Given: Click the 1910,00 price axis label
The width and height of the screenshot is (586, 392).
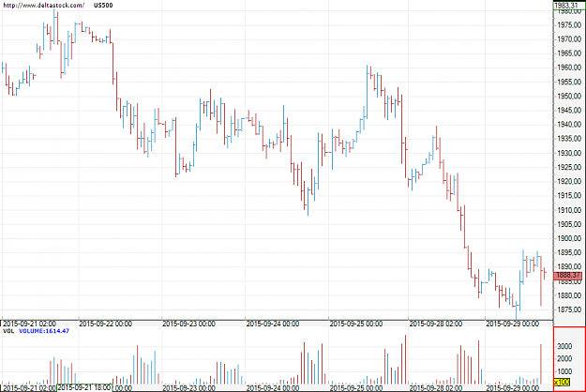Looking at the screenshot, I should tap(569, 210).
